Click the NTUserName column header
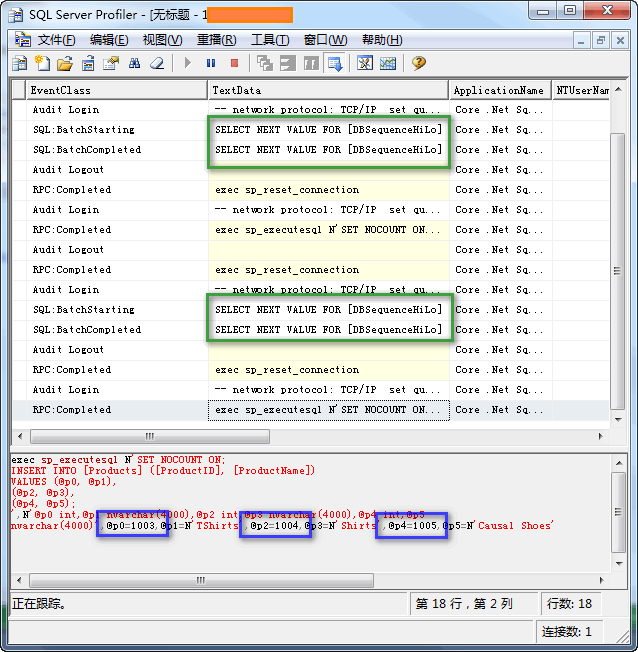Viewport: 638px width, 652px height. point(581,90)
